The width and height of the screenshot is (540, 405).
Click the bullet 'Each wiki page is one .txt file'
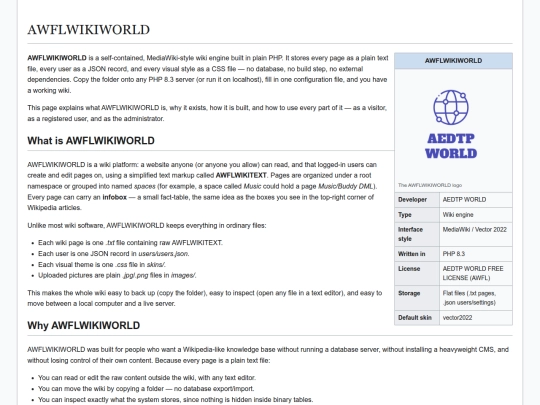point(130,243)
